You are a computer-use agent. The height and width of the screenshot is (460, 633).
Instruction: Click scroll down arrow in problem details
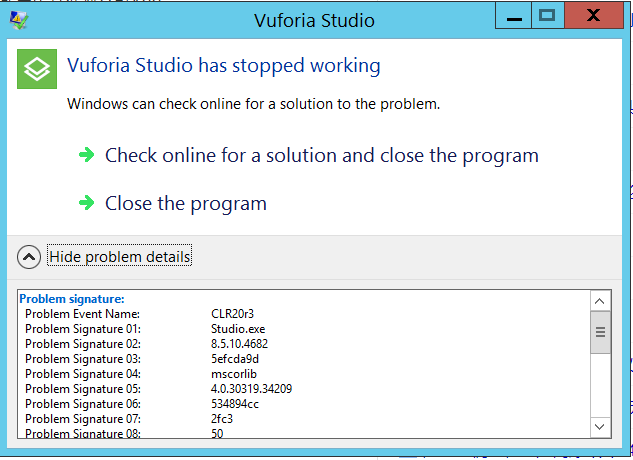click(x=600, y=426)
